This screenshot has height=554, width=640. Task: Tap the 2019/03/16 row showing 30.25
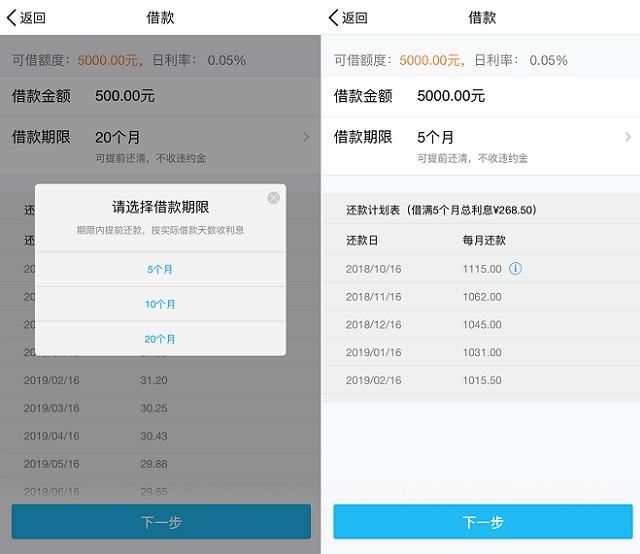tap(160, 408)
